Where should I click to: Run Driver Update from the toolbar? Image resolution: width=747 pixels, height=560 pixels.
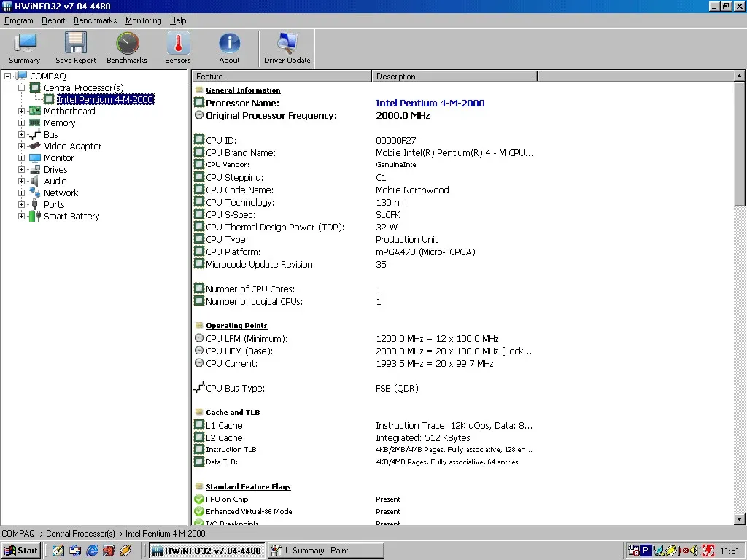[287, 47]
